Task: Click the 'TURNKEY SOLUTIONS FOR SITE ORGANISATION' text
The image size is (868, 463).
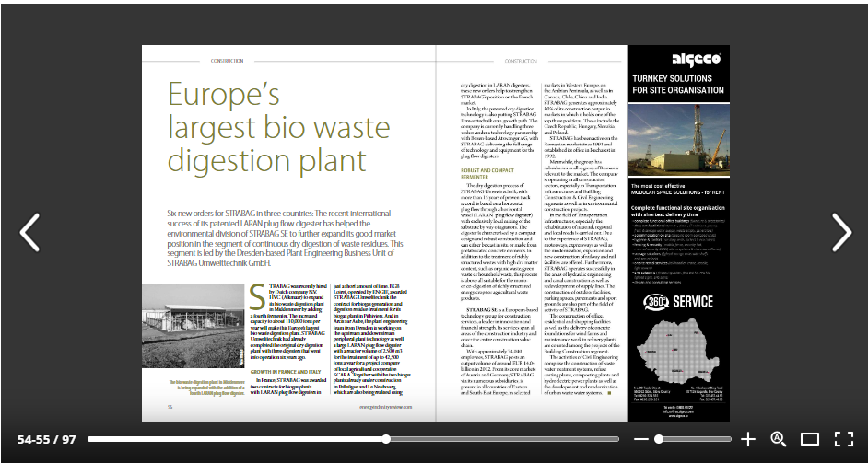Action: pos(678,84)
